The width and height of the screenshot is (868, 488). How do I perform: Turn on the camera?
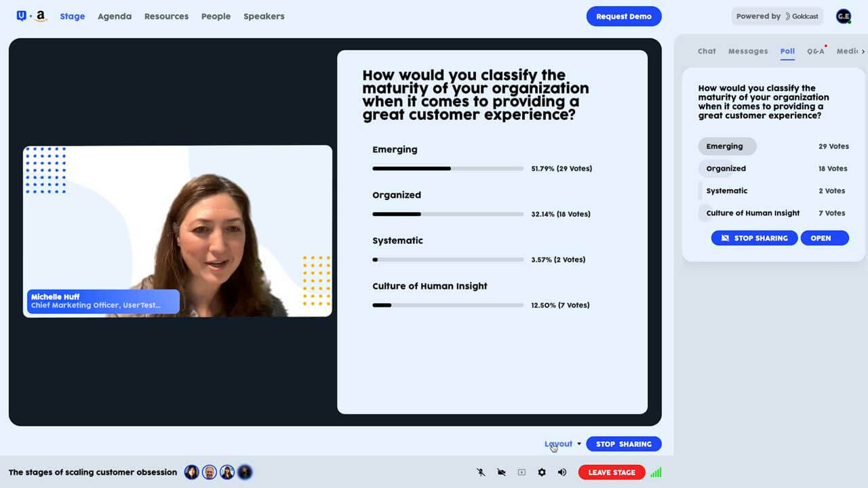[501, 472]
